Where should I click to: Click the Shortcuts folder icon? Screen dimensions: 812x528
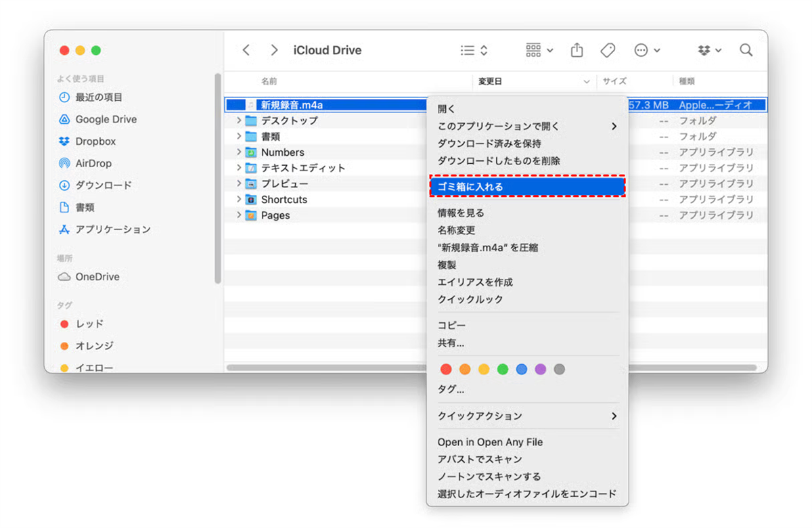click(251, 200)
